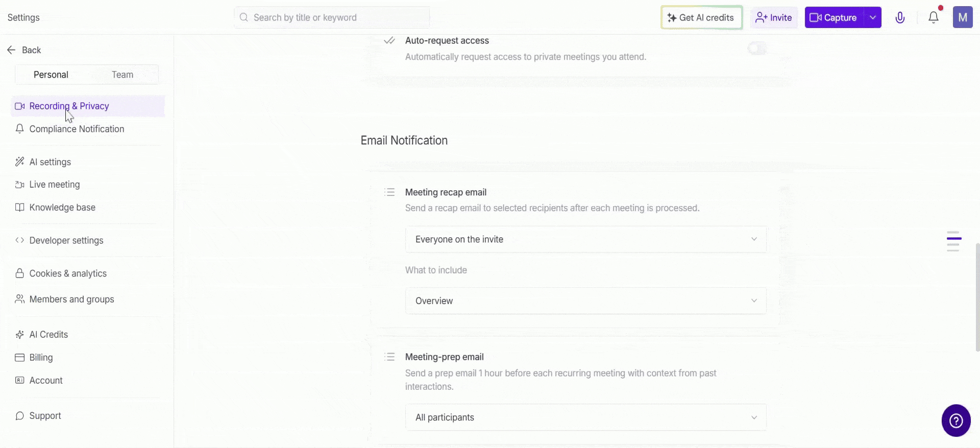
Task: Select the Personal tab
Action: (x=51, y=74)
